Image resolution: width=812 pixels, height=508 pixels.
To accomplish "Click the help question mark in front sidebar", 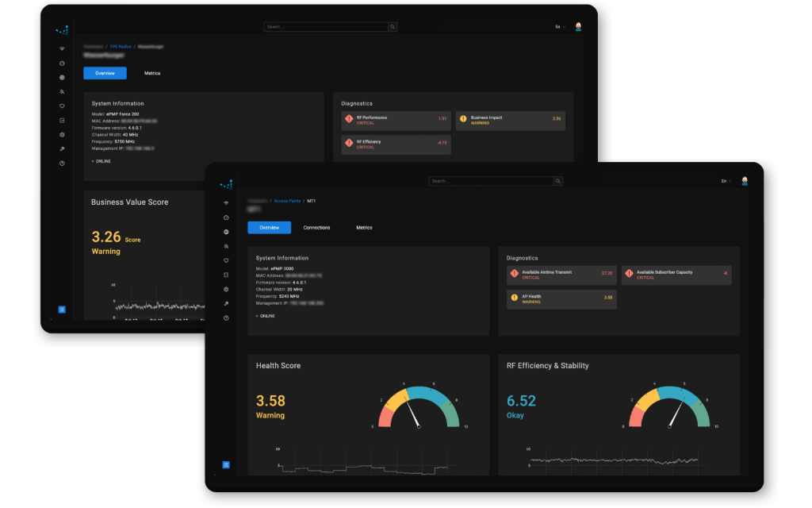I will (x=226, y=317).
